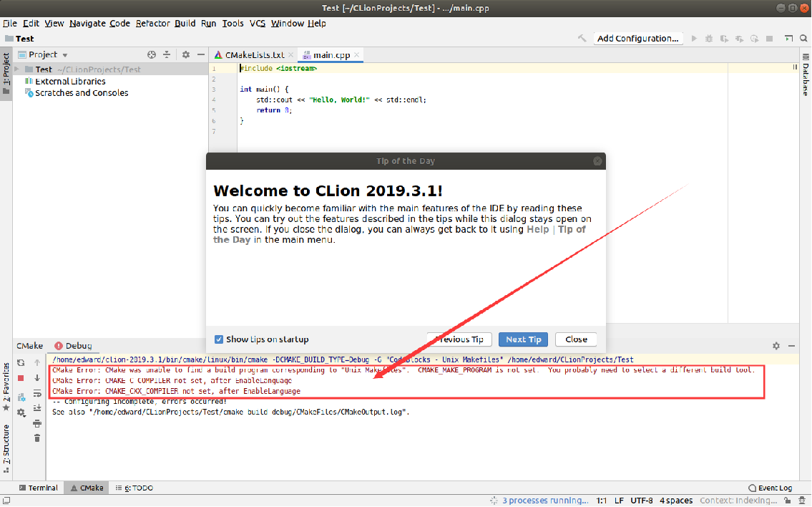
Task: Click the Debug bug icon in toolbar
Action: point(709,39)
